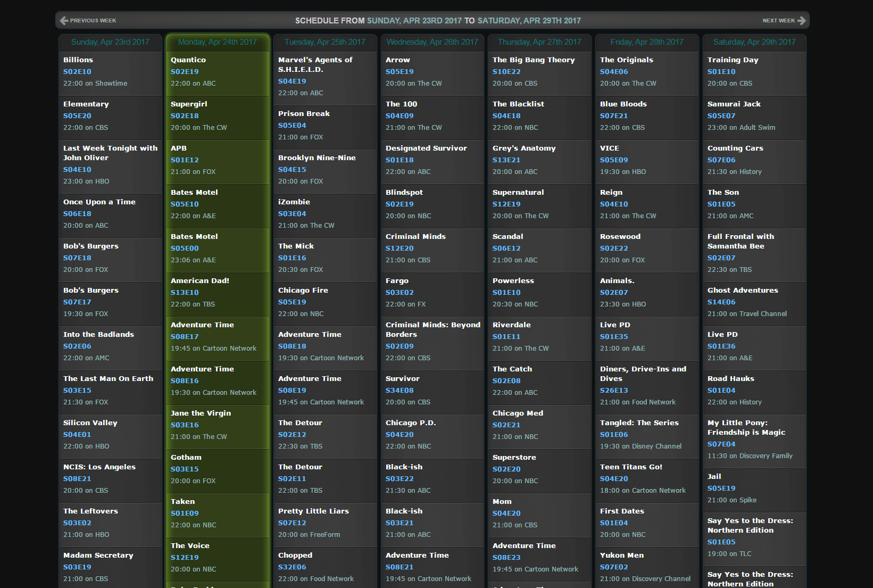Image resolution: width=873 pixels, height=588 pixels.
Task: Open Bates Motel episode S05E00
Action: (x=185, y=249)
